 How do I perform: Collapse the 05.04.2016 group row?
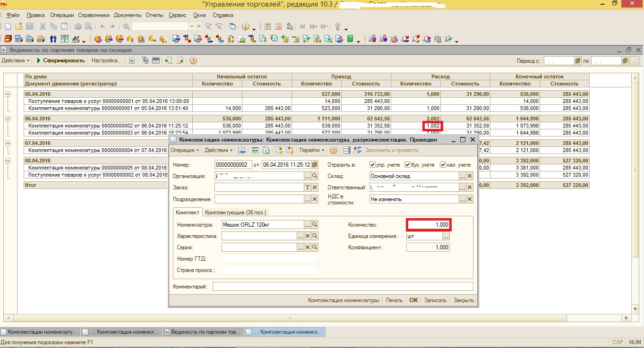(x=8, y=94)
